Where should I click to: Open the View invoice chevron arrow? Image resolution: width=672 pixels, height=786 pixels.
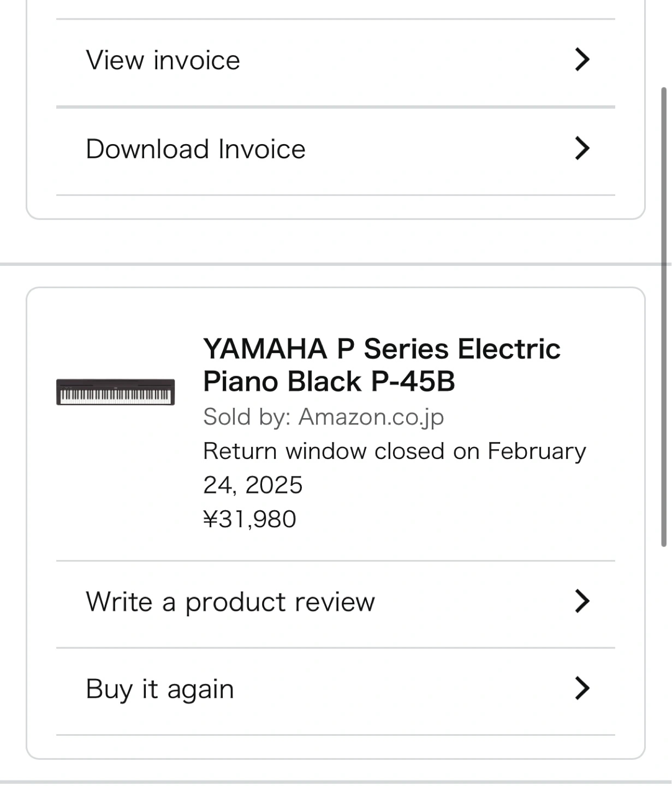point(582,59)
